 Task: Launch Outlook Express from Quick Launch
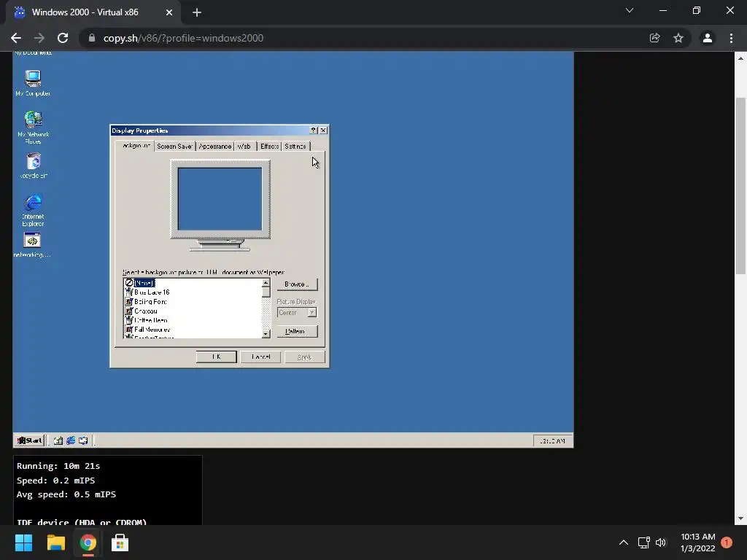click(x=83, y=440)
